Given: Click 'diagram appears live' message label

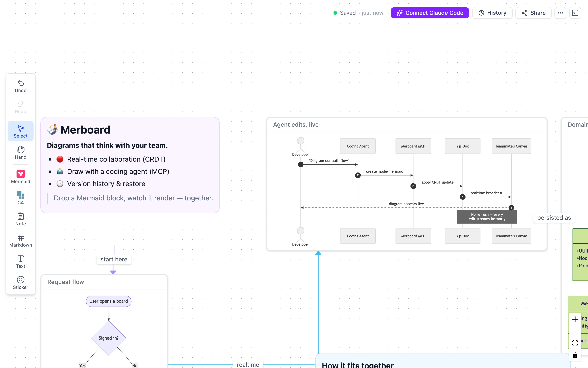Looking at the screenshot, I should coord(406,204).
